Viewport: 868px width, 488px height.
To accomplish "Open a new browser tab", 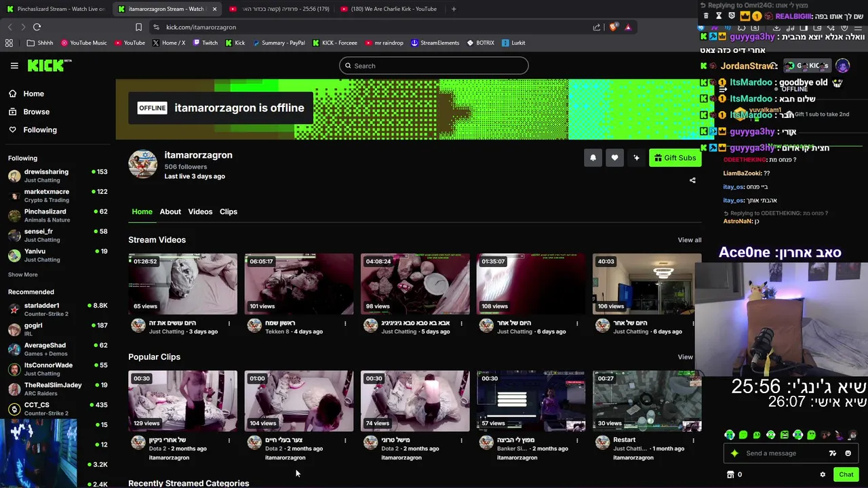I will click(x=454, y=9).
